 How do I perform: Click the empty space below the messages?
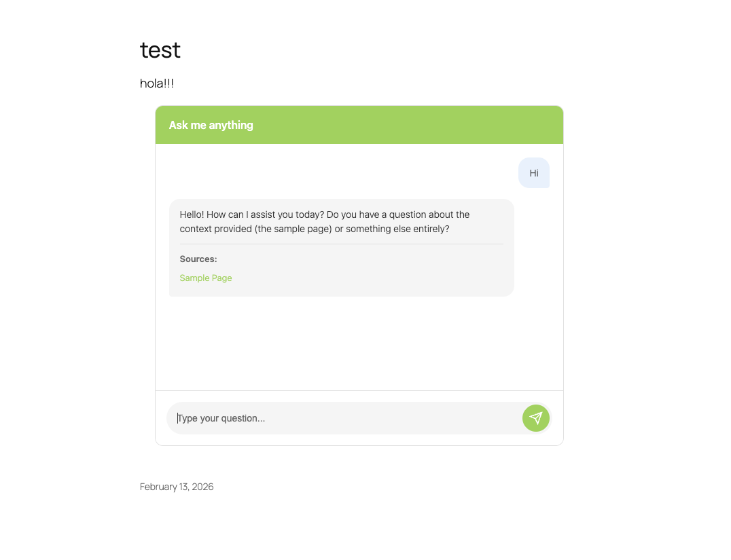(x=359, y=346)
